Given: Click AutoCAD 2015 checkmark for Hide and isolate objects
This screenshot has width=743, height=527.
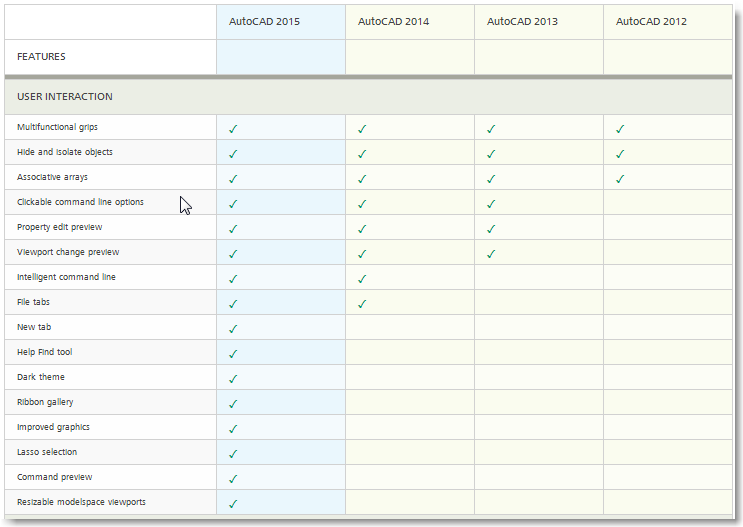Looking at the screenshot, I should [233, 154].
